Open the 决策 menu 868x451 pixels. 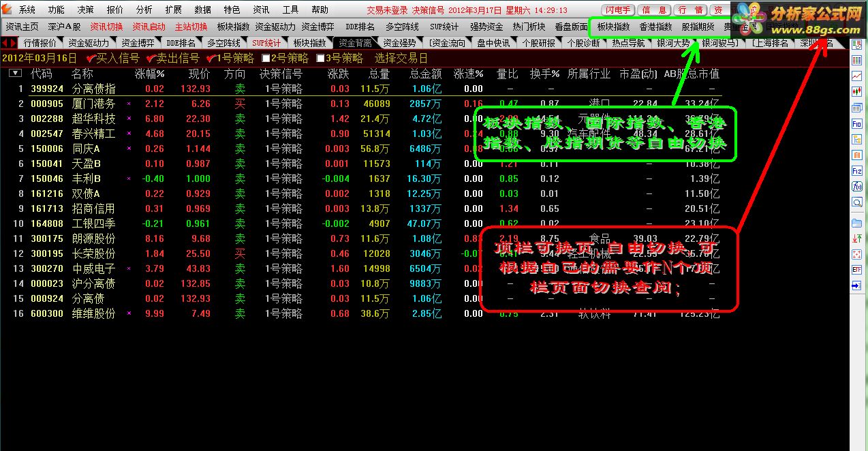[86, 10]
